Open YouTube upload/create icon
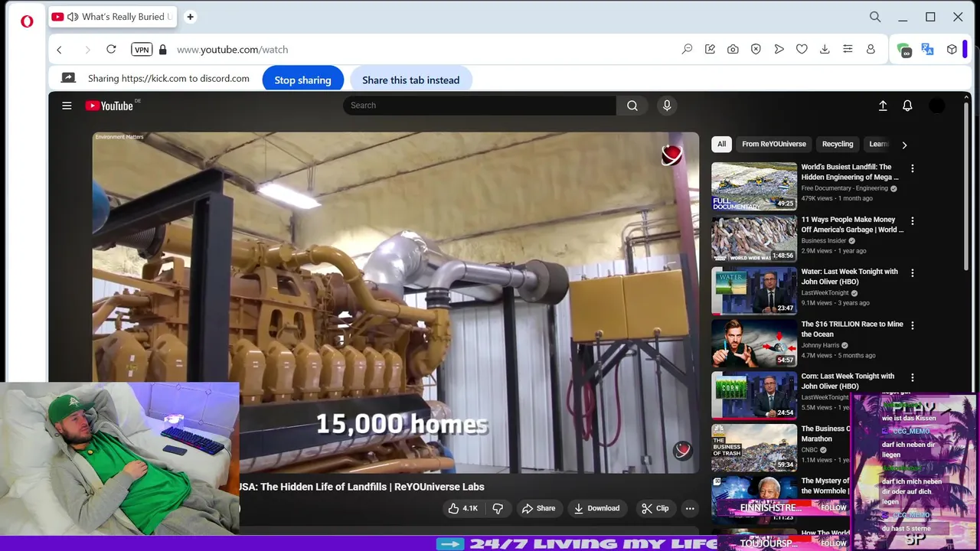This screenshot has height=551, width=980. [883, 106]
